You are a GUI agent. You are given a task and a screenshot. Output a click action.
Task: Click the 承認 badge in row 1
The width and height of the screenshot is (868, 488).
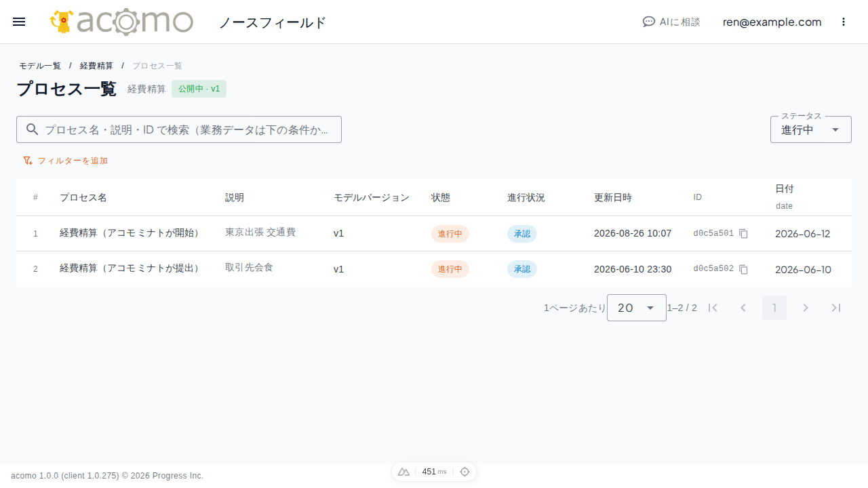522,234
